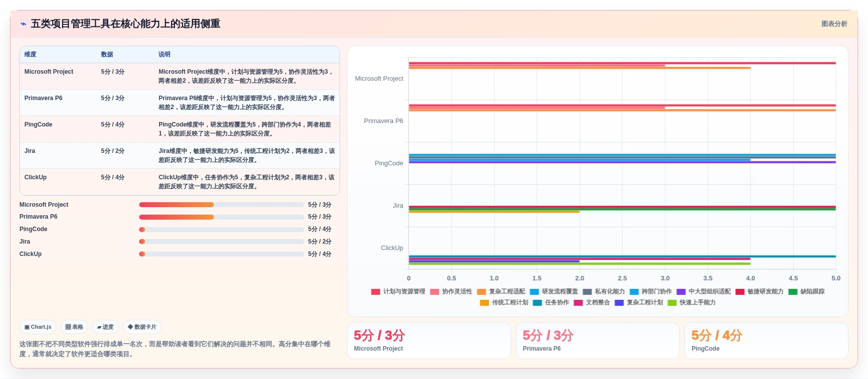Select the Microsoft Project table row name
868x379 pixels.
pyautogui.click(x=49, y=72)
